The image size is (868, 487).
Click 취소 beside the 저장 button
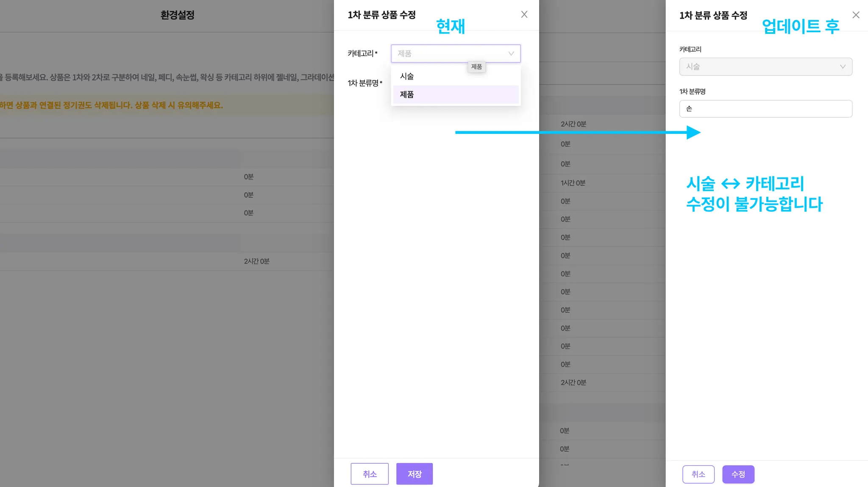pos(370,474)
